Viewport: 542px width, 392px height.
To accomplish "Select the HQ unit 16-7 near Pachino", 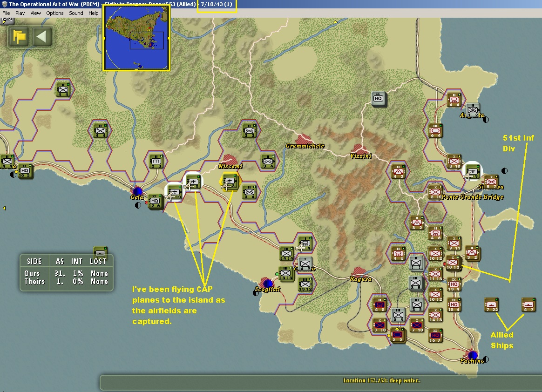I will 435,336.
